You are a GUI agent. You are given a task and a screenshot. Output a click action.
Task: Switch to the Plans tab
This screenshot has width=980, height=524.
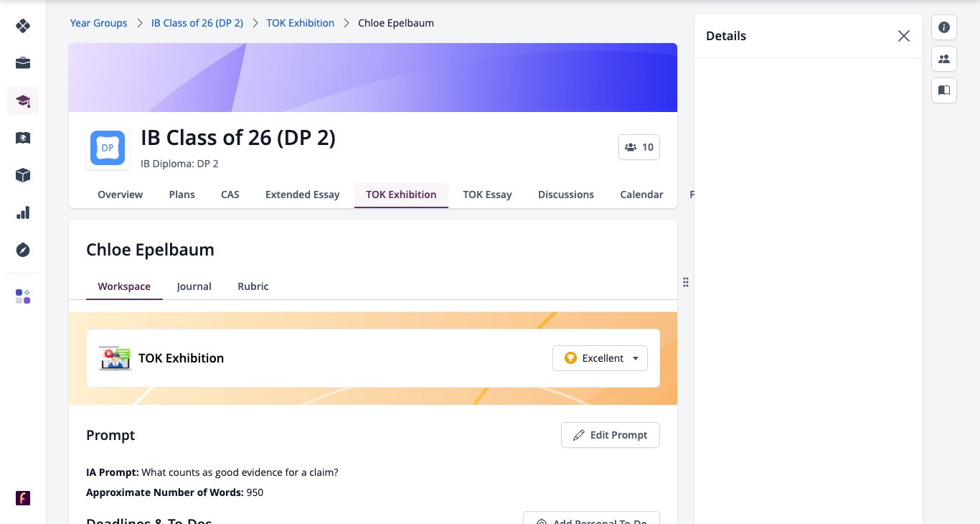(x=182, y=195)
